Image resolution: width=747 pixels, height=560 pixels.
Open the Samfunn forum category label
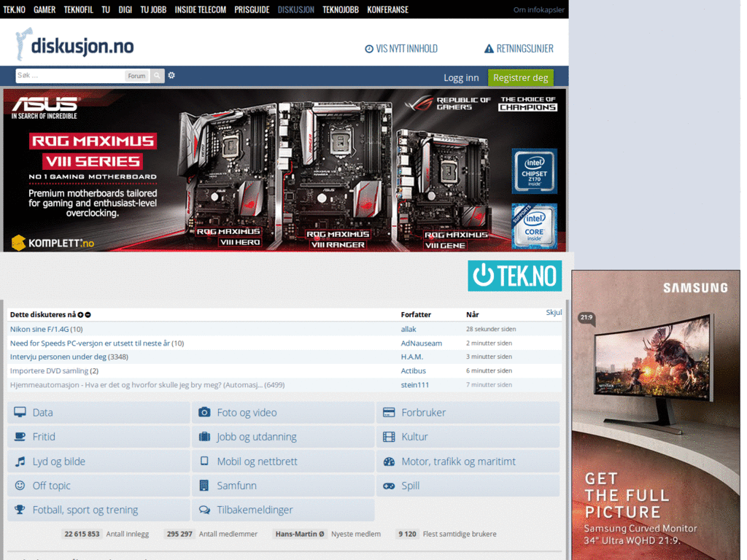pos(236,485)
